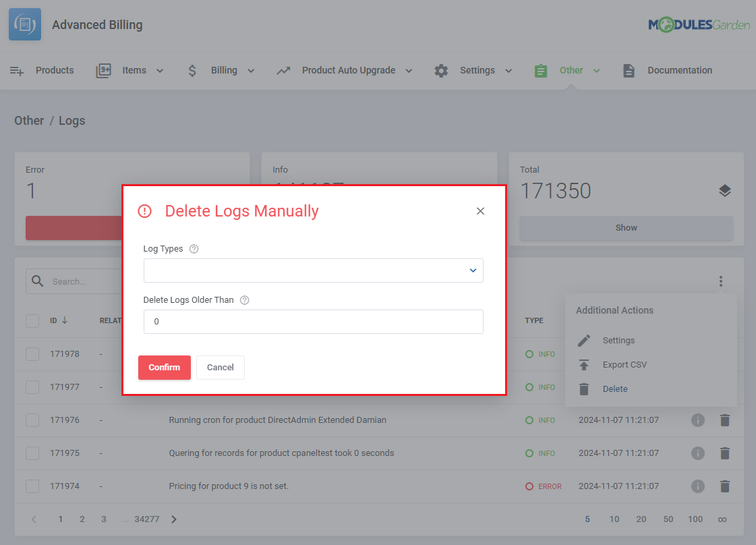Check the box for log 171978
This screenshot has width=756, height=545.
[32, 354]
